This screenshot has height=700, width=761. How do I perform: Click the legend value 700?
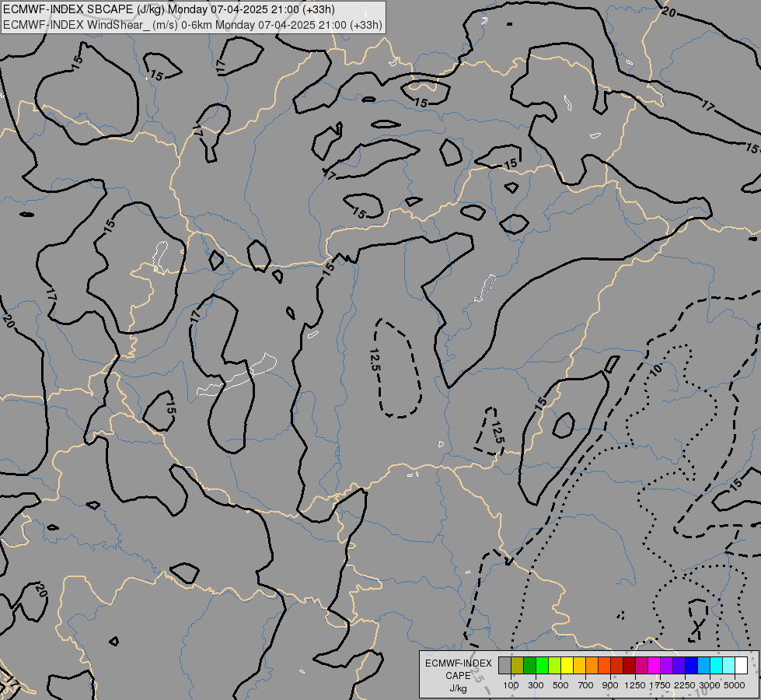586,685
